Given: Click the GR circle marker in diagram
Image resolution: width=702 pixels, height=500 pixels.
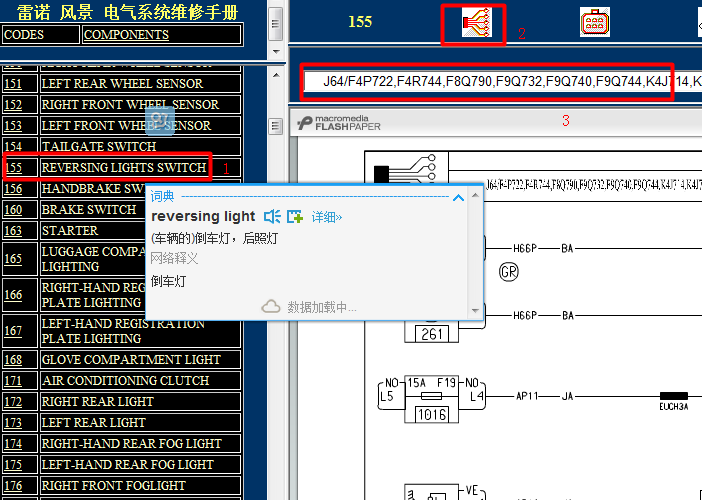Looking at the screenshot, I should (509, 272).
